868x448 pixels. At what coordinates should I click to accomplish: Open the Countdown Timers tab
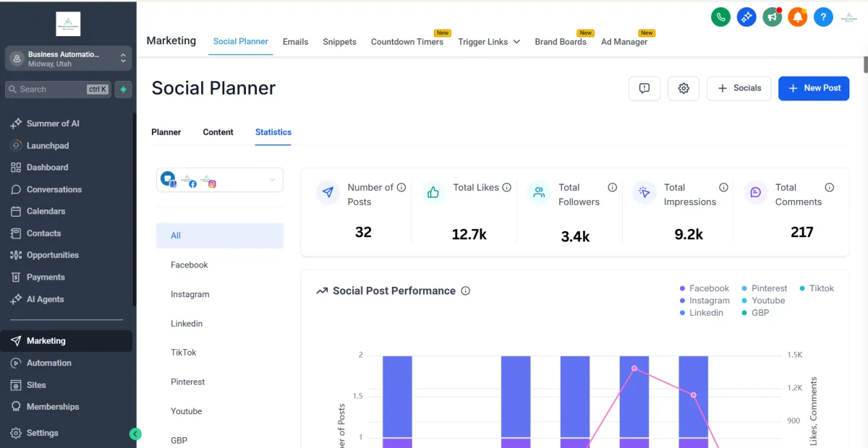click(x=407, y=42)
